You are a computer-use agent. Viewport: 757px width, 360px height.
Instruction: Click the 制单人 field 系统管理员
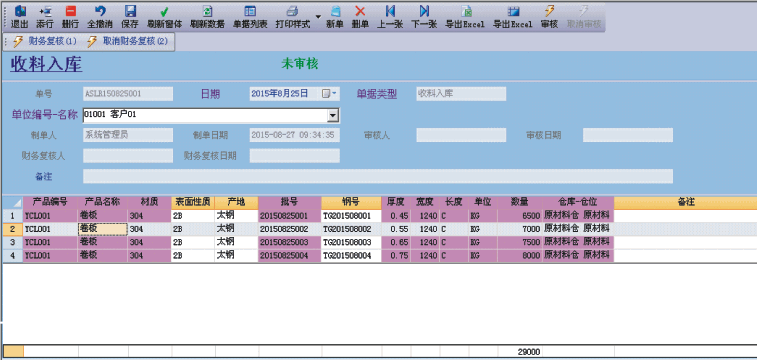pos(128,135)
